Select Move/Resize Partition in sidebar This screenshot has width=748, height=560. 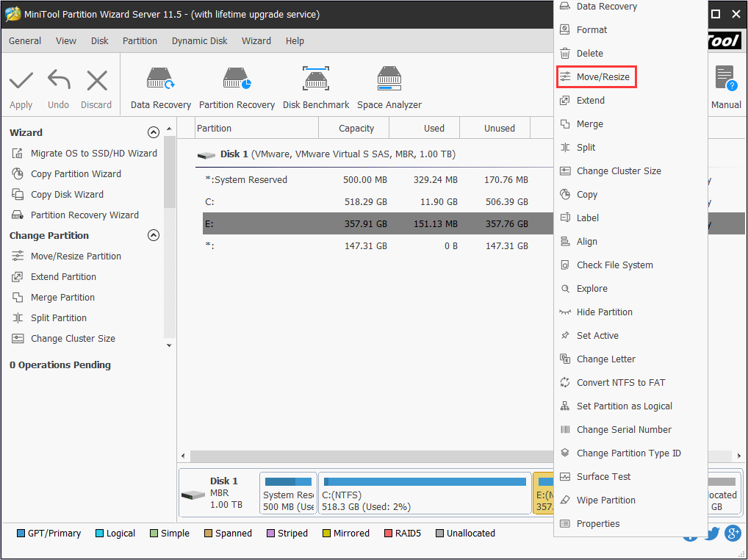click(x=66, y=256)
